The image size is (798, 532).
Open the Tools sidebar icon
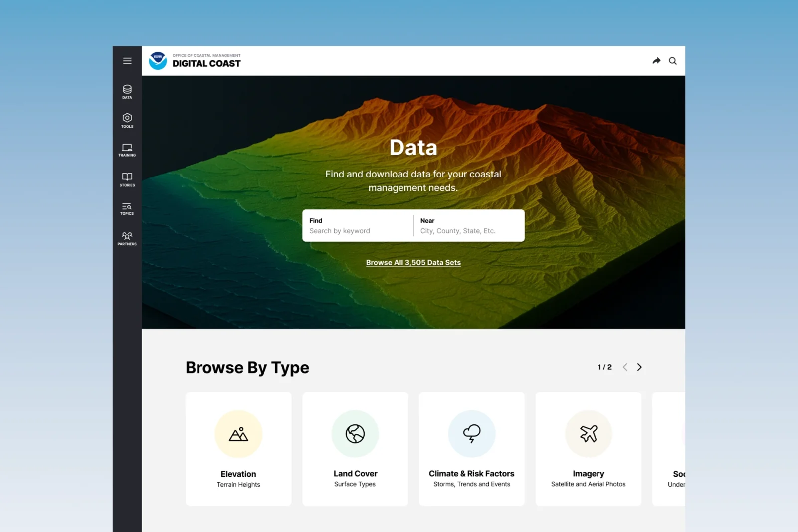(x=127, y=121)
